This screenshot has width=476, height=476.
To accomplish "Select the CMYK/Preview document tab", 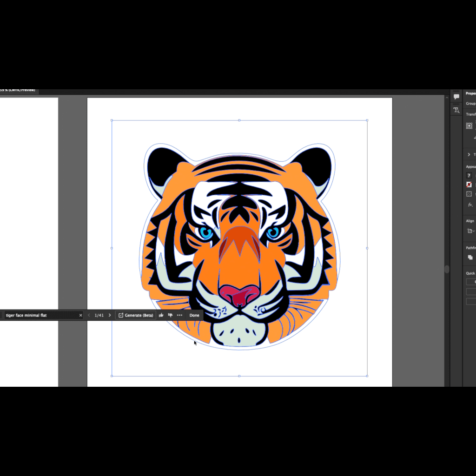I will tap(18, 90).
